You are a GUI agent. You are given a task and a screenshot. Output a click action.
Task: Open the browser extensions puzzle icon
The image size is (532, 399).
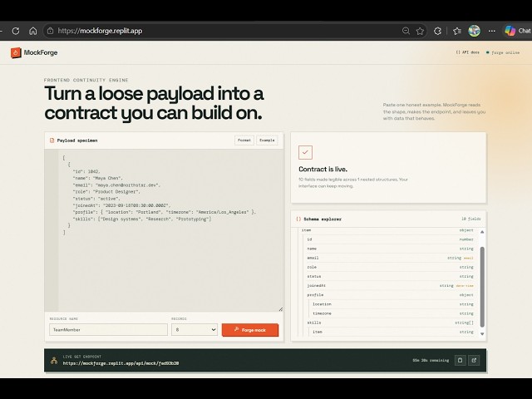click(x=438, y=31)
